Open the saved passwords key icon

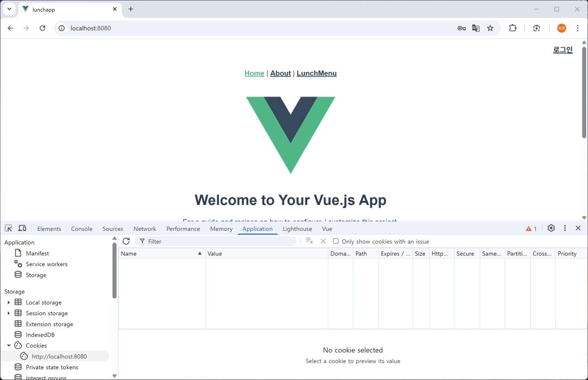coord(461,28)
